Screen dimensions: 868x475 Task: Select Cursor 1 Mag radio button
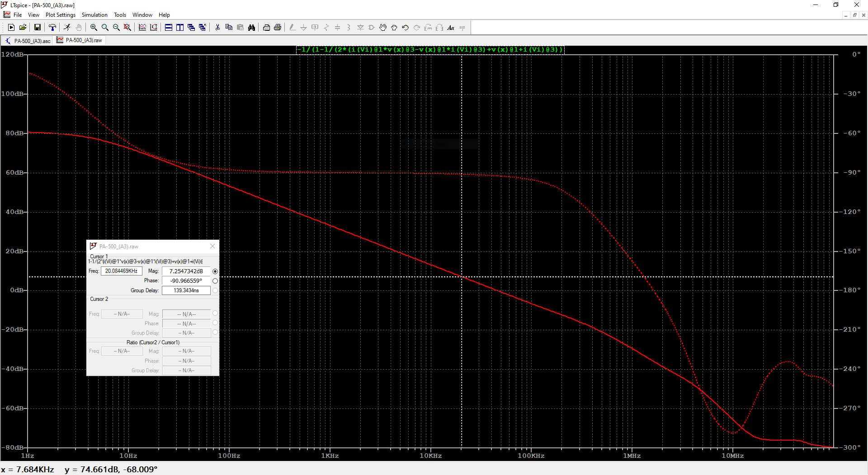tap(215, 271)
